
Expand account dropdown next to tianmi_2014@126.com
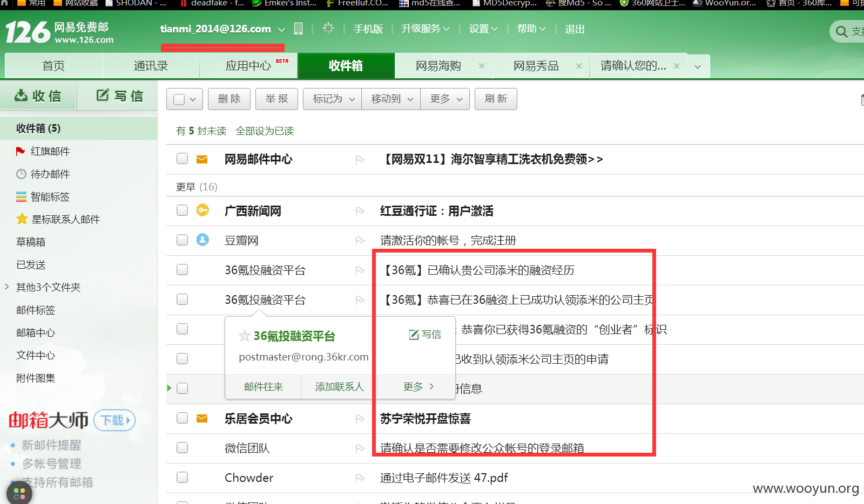(x=281, y=29)
